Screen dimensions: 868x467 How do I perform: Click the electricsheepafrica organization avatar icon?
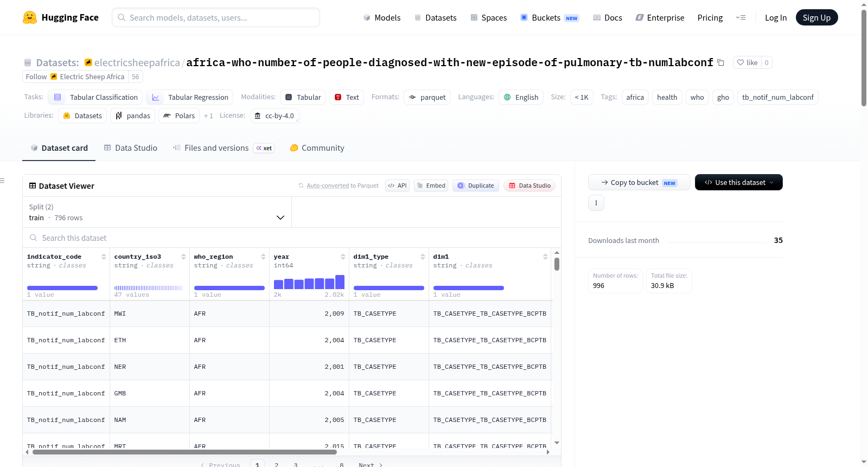(x=88, y=62)
